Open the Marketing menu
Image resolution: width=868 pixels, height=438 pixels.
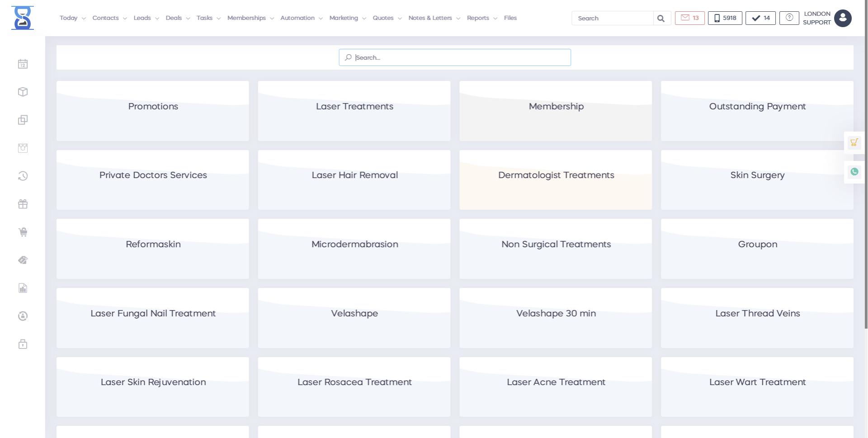347,18
